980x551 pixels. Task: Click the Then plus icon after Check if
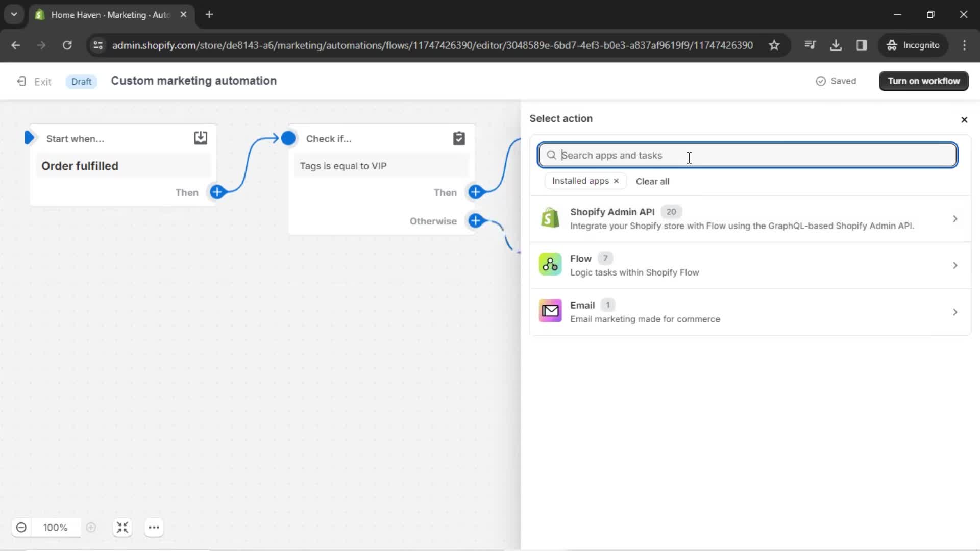[476, 192]
